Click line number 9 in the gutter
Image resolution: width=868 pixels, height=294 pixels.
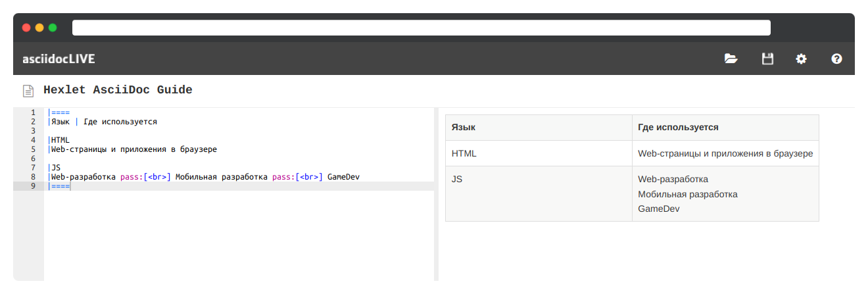[33, 186]
